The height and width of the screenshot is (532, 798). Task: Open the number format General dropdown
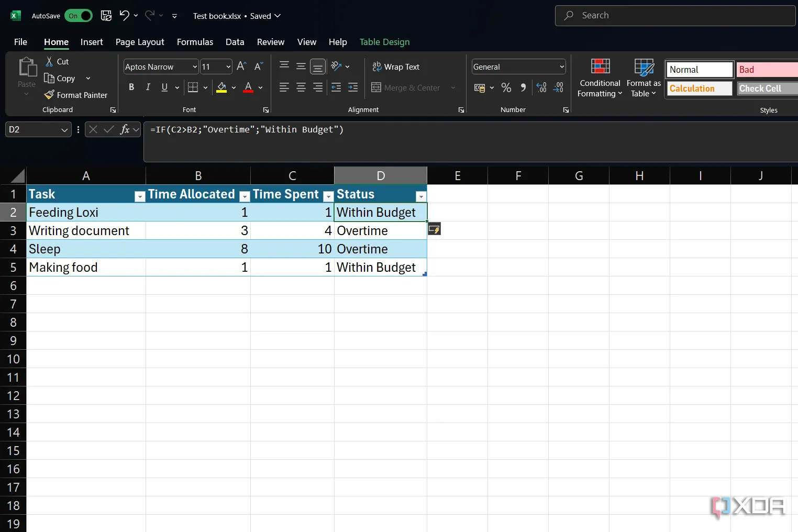coord(562,66)
